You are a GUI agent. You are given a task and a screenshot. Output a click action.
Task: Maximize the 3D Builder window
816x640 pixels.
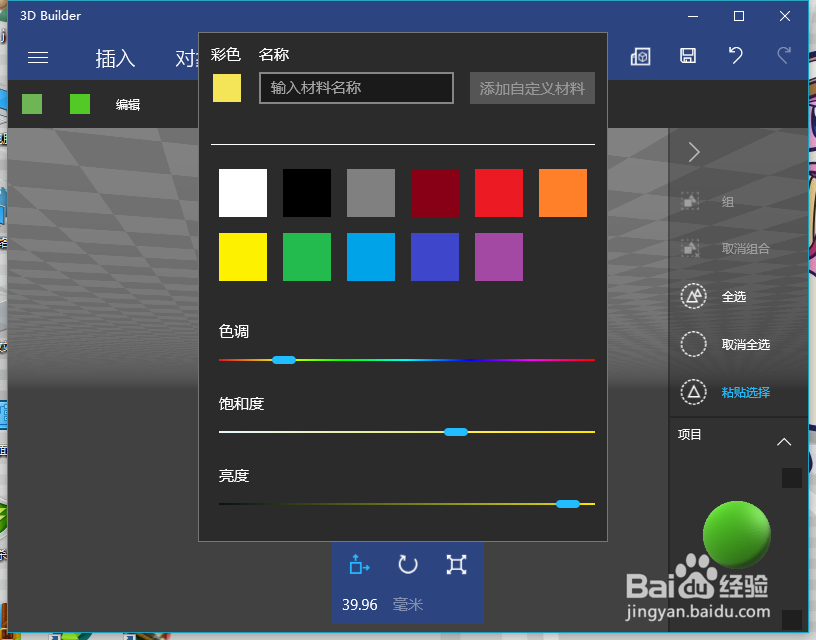(x=738, y=16)
